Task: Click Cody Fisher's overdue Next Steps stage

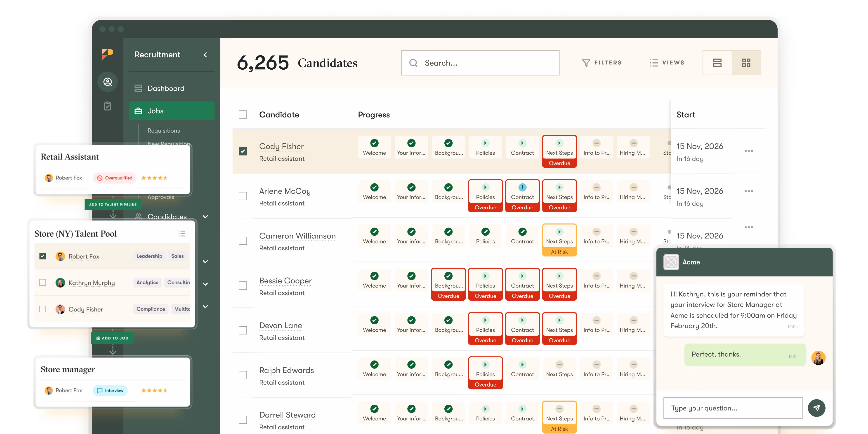Action: [559, 151]
